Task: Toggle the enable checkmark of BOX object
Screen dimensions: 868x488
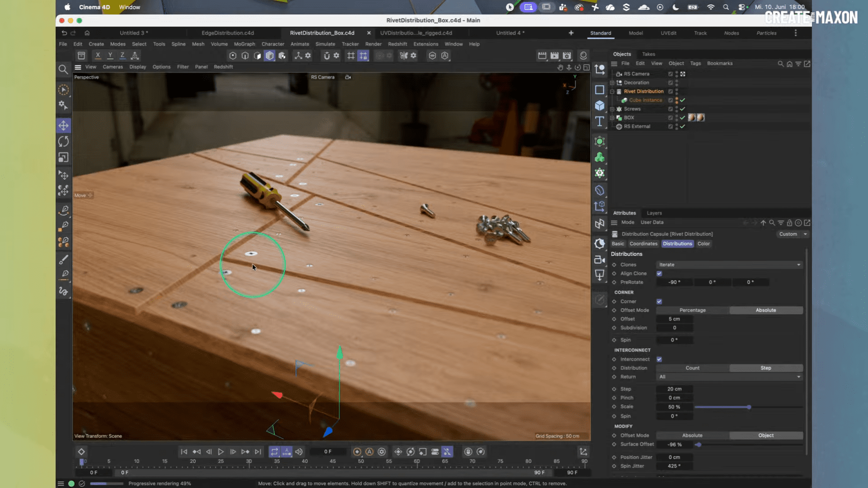Action: coord(683,117)
